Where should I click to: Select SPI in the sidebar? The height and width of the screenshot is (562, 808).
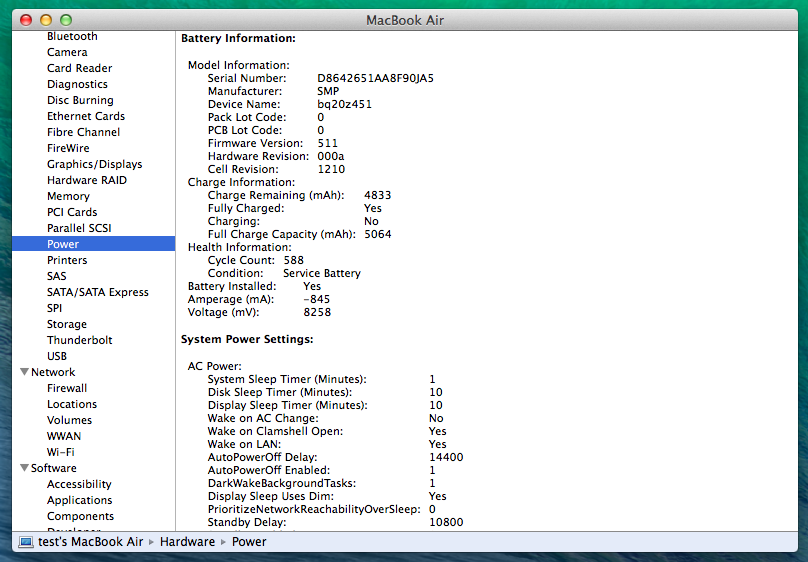coord(55,308)
